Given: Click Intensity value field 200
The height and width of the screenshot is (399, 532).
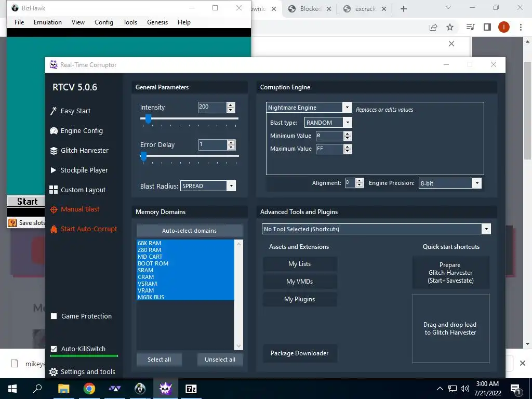Looking at the screenshot, I should 212,107.
